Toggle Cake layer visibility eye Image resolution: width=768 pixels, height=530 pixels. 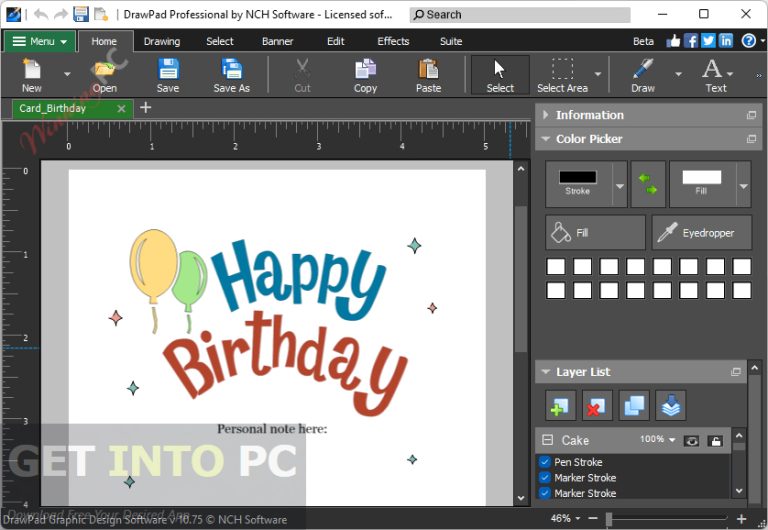point(691,440)
